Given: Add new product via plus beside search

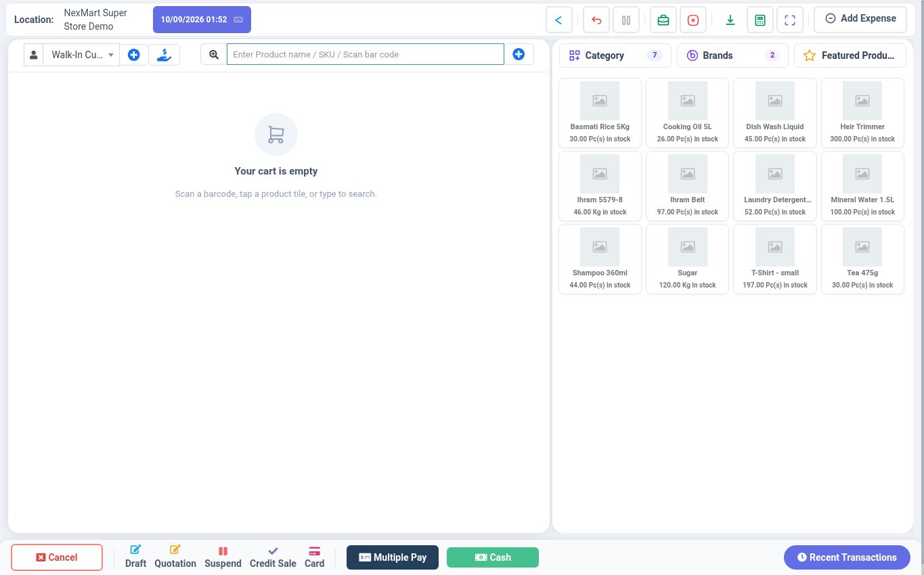Looking at the screenshot, I should (519, 54).
